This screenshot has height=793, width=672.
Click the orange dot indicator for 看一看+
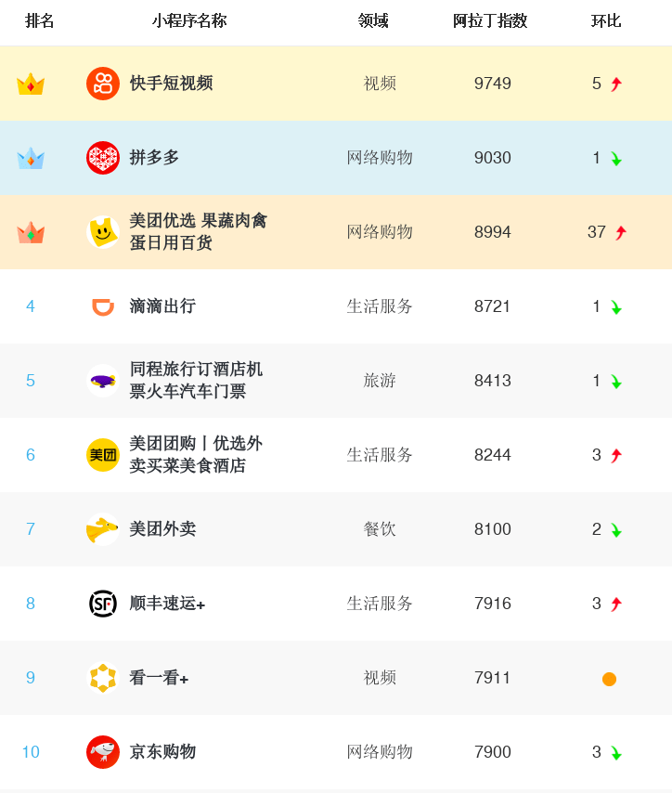point(609,679)
